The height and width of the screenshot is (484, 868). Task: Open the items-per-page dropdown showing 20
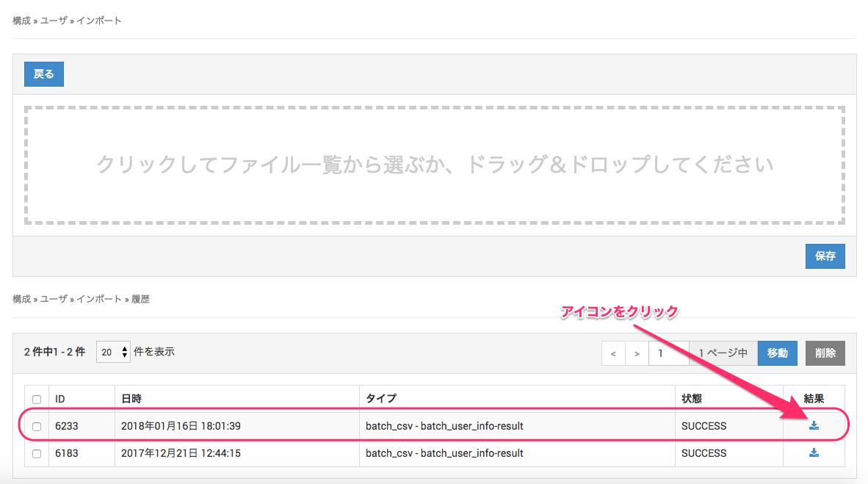pyautogui.click(x=114, y=353)
